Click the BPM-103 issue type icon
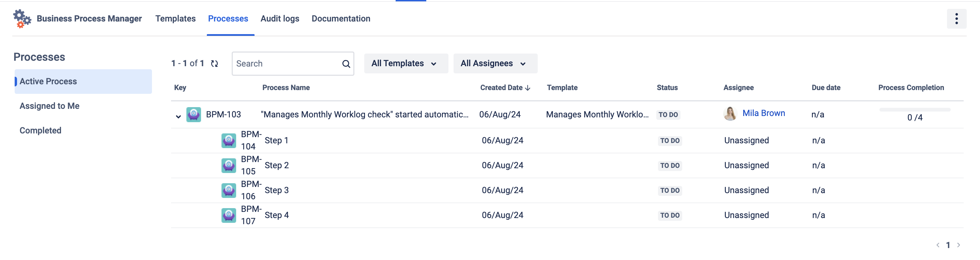Viewport: 980px width, 260px height. coord(194,115)
